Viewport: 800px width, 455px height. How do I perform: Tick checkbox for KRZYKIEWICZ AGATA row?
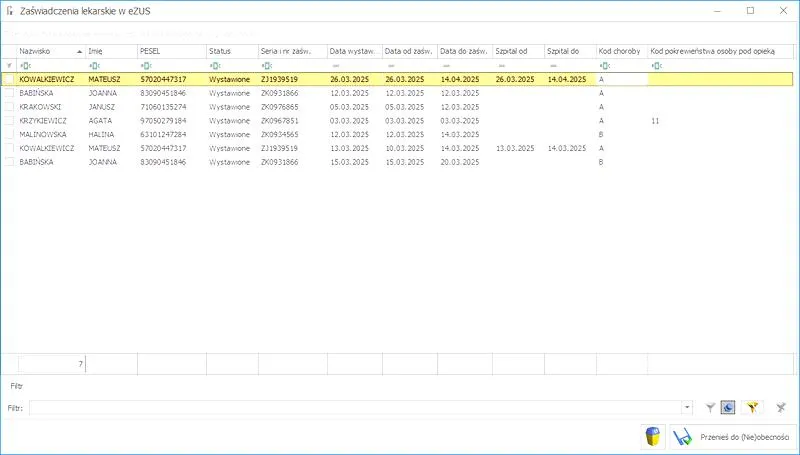pos(9,120)
